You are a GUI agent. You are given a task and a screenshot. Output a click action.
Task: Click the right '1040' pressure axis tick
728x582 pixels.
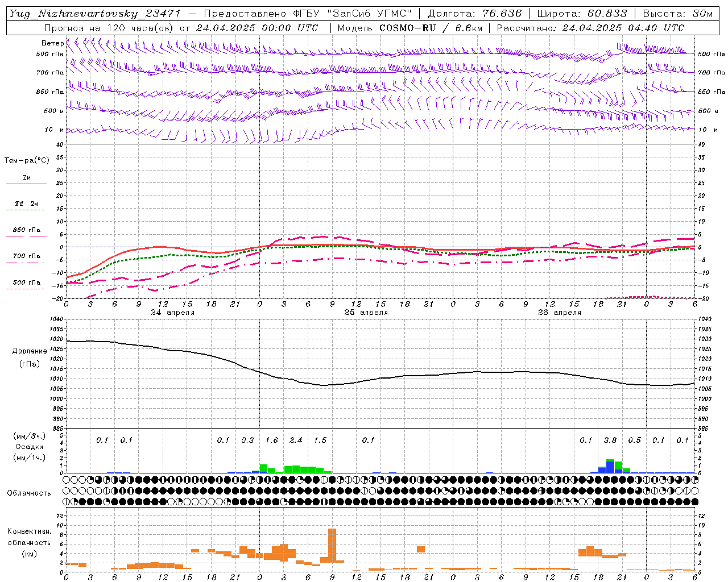point(704,319)
